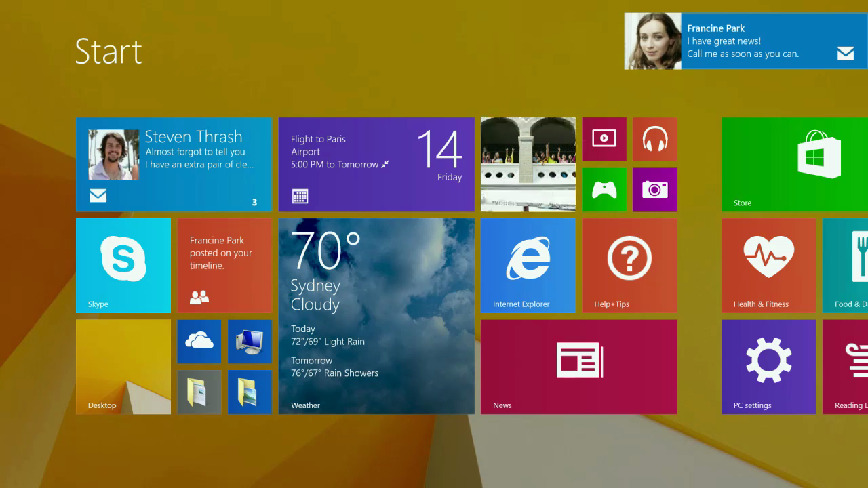Launch the Skype tile
Image resolution: width=868 pixels, height=488 pixels.
click(x=123, y=266)
